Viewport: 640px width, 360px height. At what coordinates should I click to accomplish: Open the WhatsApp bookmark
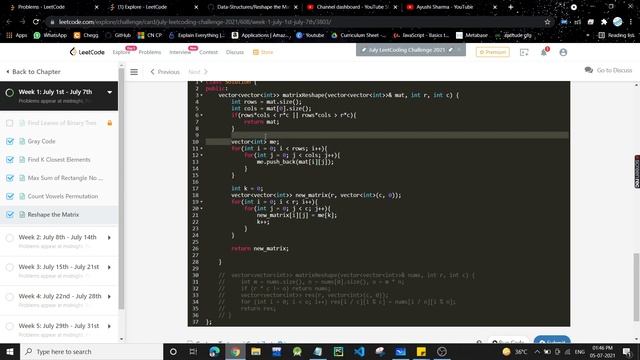(50, 36)
